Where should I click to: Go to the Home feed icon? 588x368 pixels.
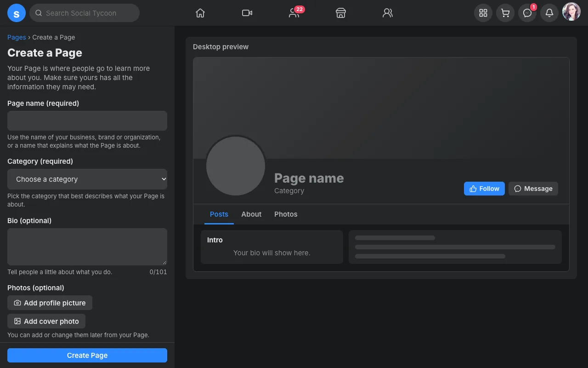200,13
